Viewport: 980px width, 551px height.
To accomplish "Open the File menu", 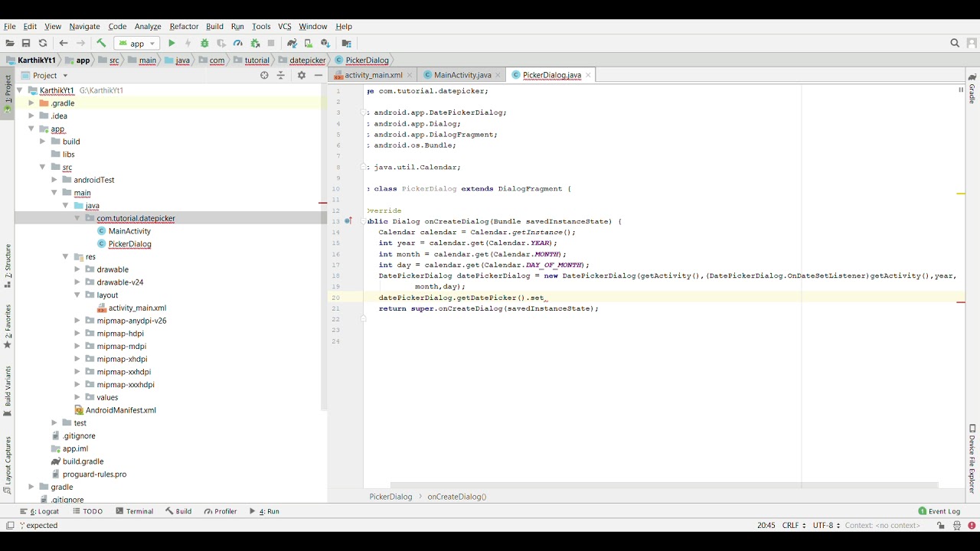I will coord(10,26).
